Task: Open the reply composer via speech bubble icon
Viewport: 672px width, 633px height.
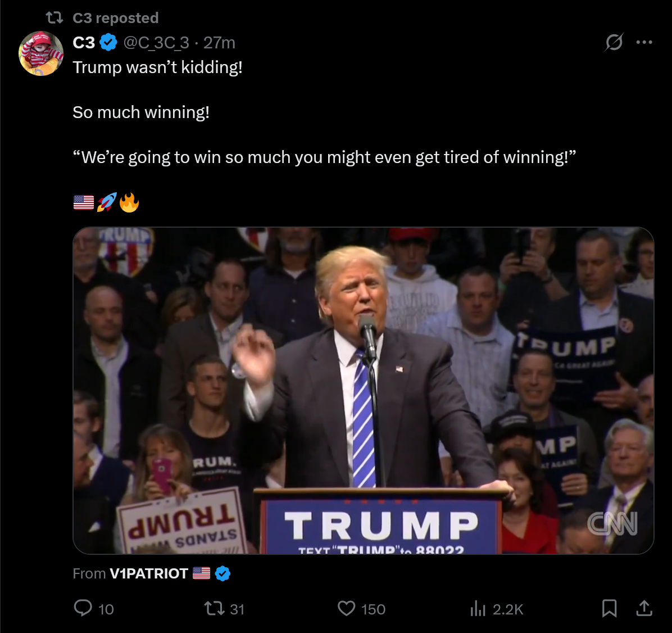Action: (83, 608)
